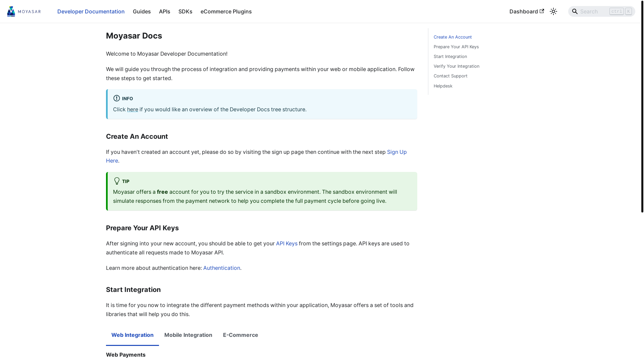Click the Create An Account heading
The height and width of the screenshot is (362, 644).
pyautogui.click(x=137, y=136)
